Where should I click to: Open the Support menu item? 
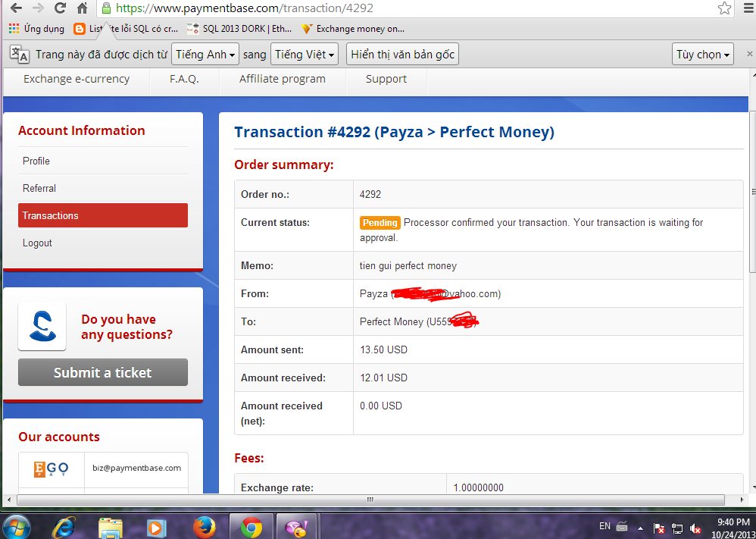pyautogui.click(x=386, y=79)
